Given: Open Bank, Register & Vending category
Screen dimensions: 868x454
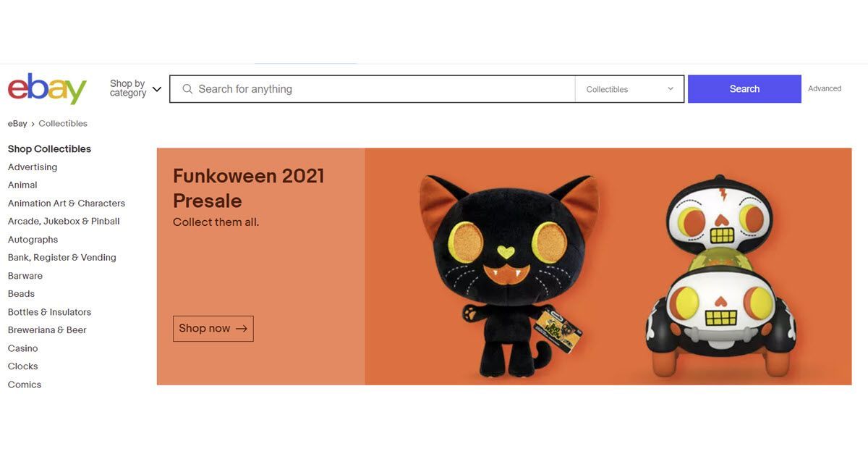Looking at the screenshot, I should click(x=62, y=258).
